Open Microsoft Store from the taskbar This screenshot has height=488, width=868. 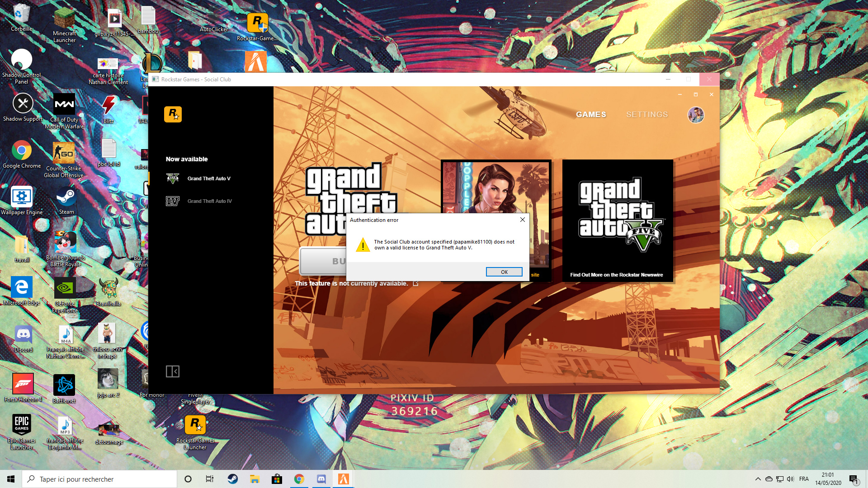point(277,479)
